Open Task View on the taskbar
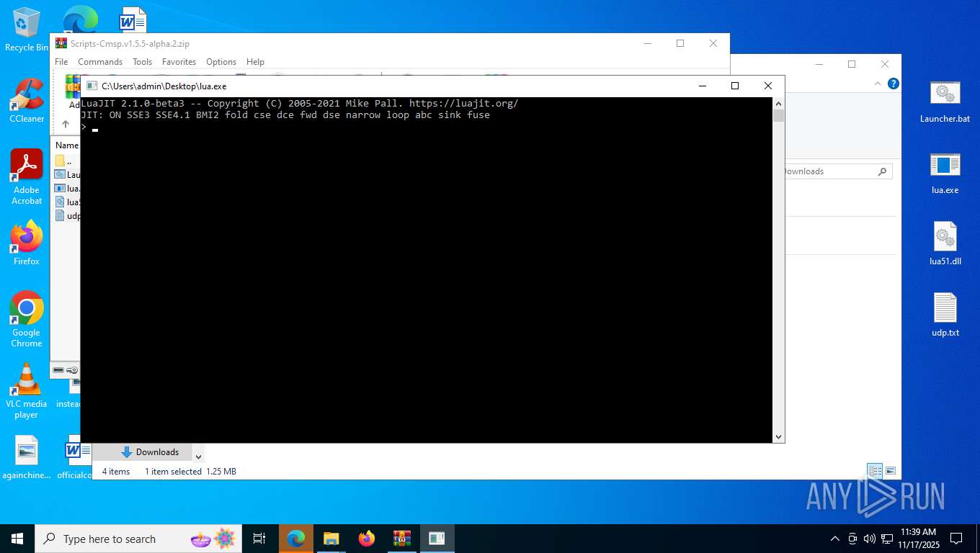Image resolution: width=980 pixels, height=553 pixels. [x=259, y=539]
